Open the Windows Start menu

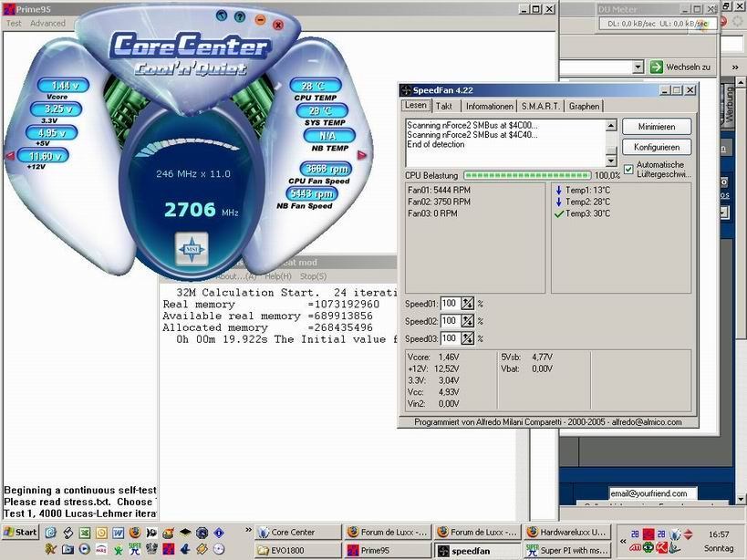pyautogui.click(x=20, y=532)
